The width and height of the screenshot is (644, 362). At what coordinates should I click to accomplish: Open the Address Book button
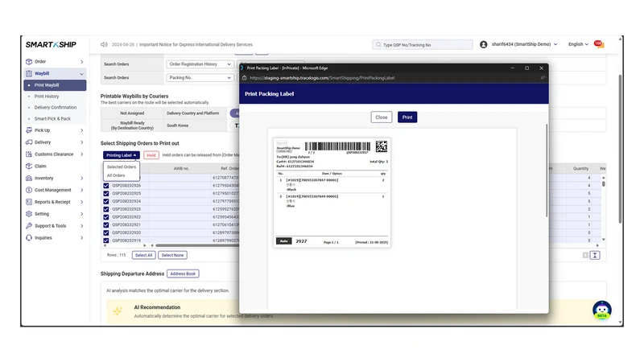183,274
